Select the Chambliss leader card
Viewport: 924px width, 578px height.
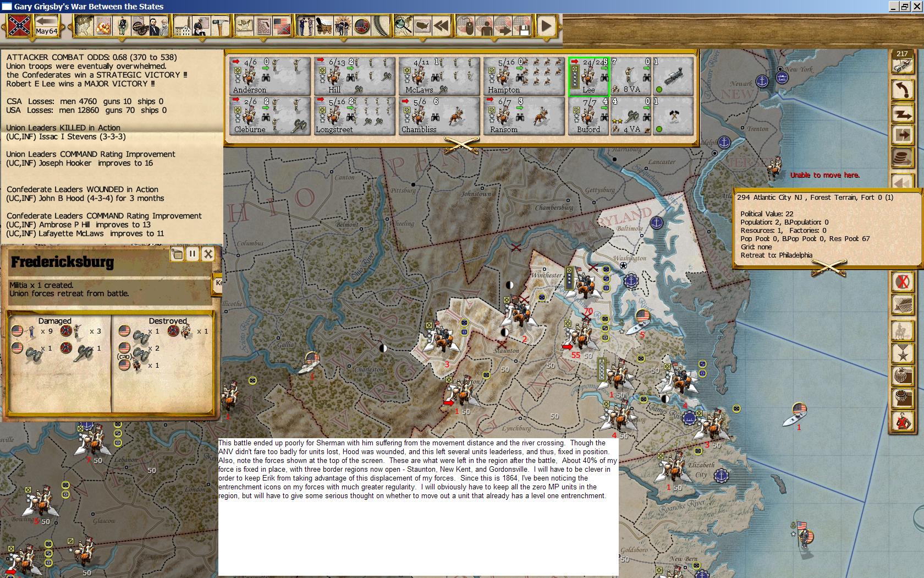439,115
